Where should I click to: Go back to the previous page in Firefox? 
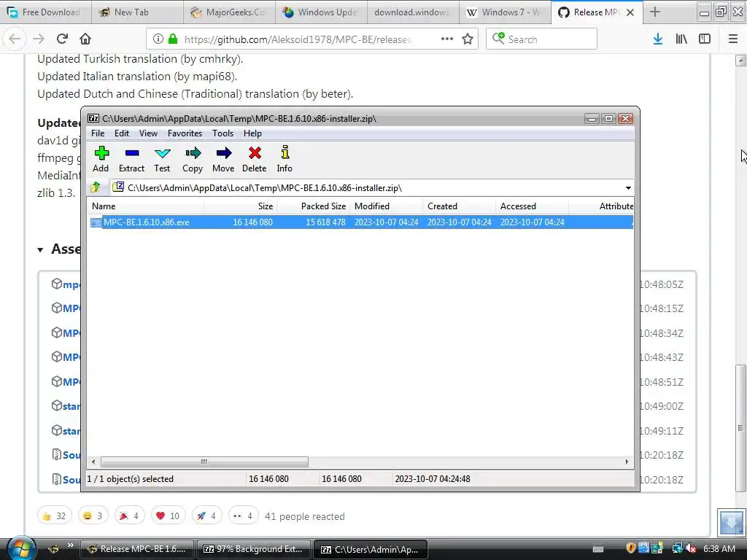click(15, 39)
